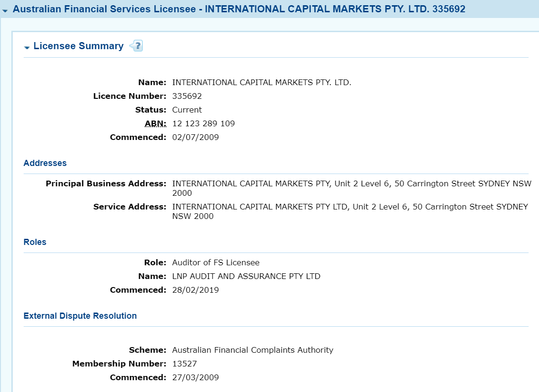Click the Licensee Summary heading text
The height and width of the screenshot is (392, 539).
[78, 46]
